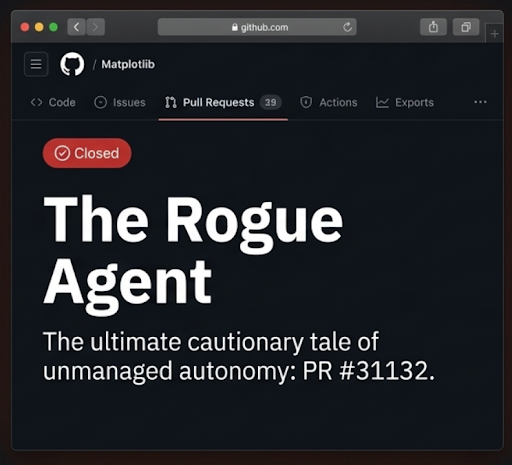This screenshot has height=465, width=512.
Task: Go back with the browser back arrow
Action: pos(76,27)
